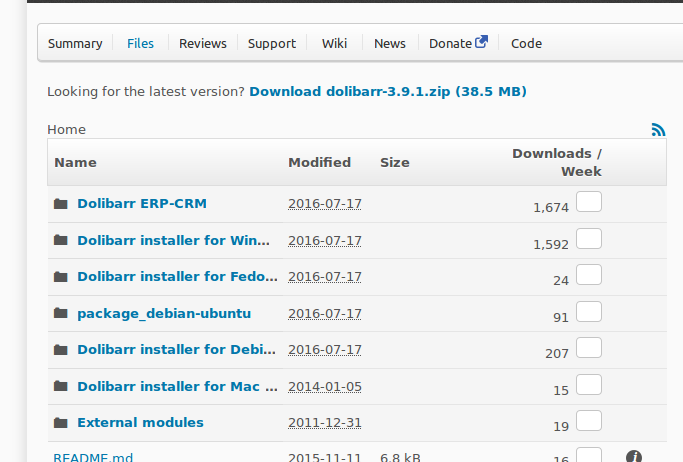Check the box in the External modules row
683x462 pixels.
coord(589,421)
